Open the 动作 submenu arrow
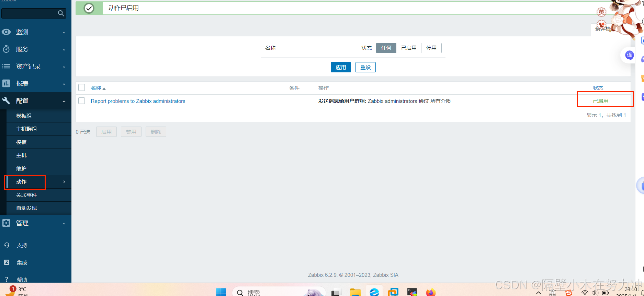This screenshot has width=644, height=296. [64, 182]
